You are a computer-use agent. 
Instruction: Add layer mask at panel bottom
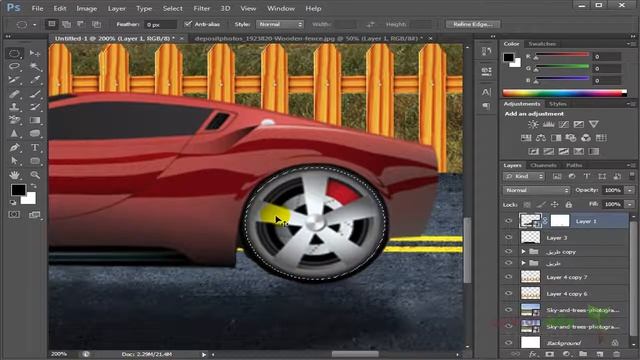pyautogui.click(x=549, y=354)
